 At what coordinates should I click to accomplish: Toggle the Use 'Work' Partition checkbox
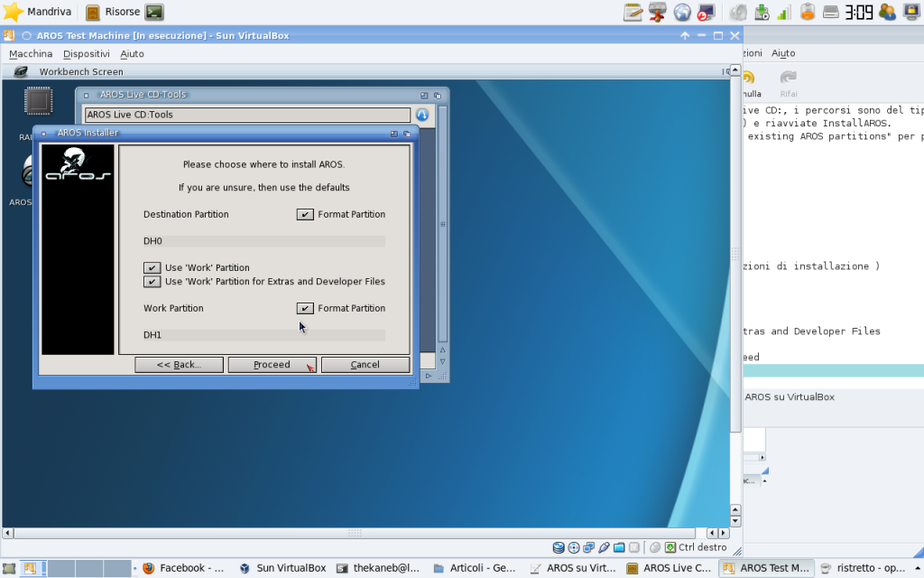pyautogui.click(x=152, y=268)
